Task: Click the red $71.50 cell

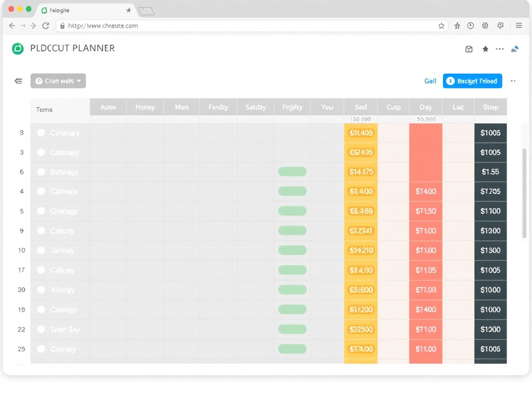Action: pos(426,211)
